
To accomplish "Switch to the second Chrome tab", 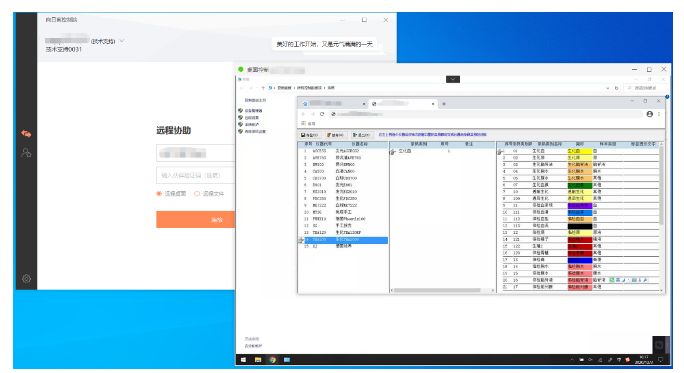I will (x=402, y=103).
